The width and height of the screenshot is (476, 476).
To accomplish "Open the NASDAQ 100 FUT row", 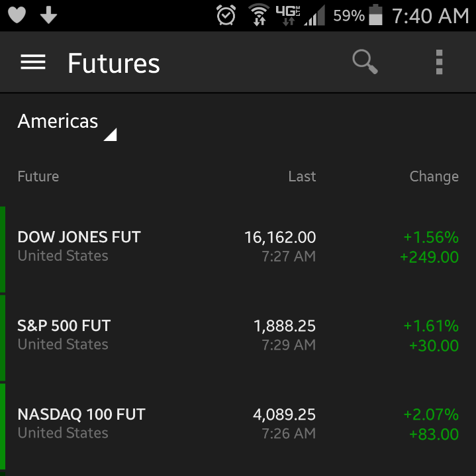I will coord(238,424).
